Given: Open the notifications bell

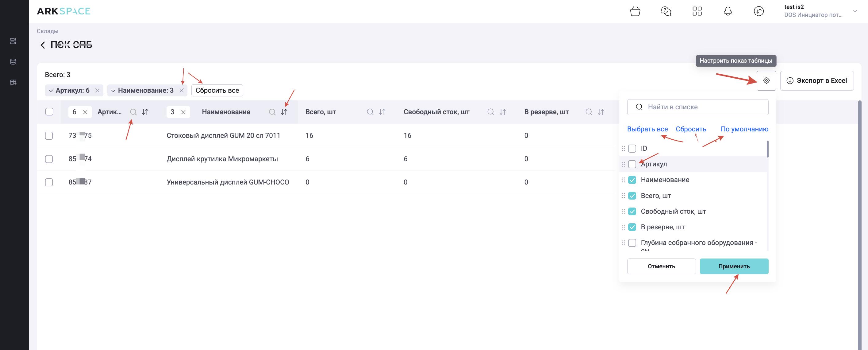Looking at the screenshot, I should [x=728, y=11].
